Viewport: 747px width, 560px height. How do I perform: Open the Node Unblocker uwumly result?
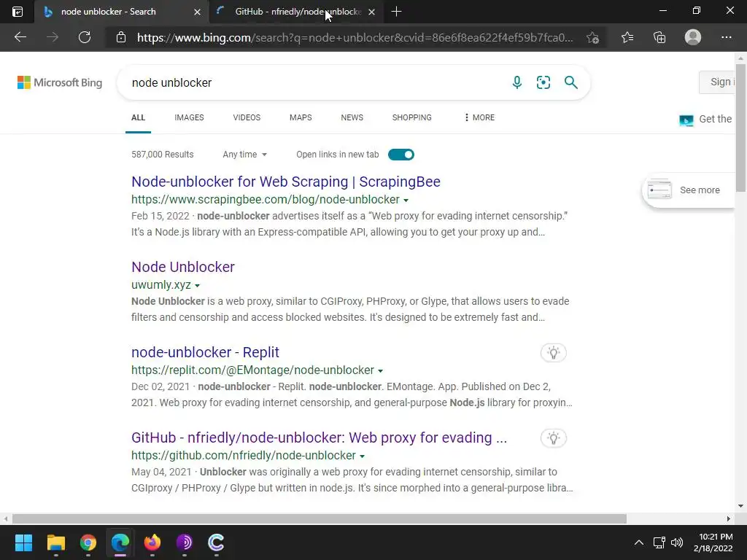pyautogui.click(x=183, y=267)
